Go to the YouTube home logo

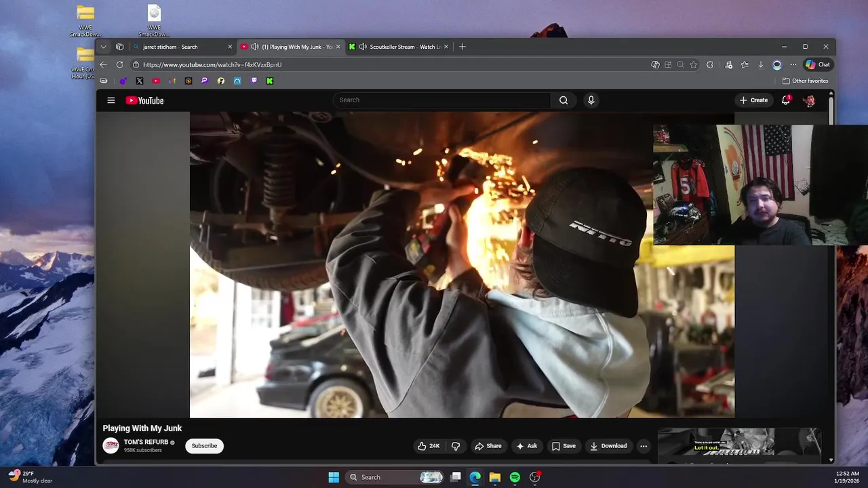(144, 100)
